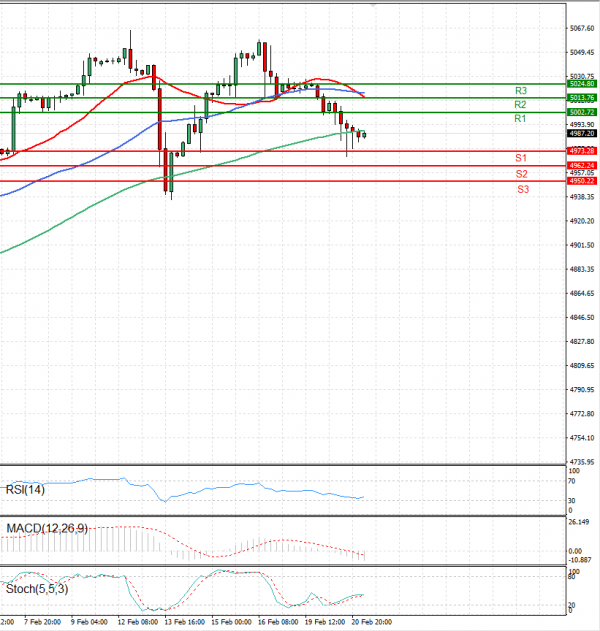Screen dimensions: 600x631
Task: Click the MACD -10.887 scale value
Action: (x=579, y=560)
